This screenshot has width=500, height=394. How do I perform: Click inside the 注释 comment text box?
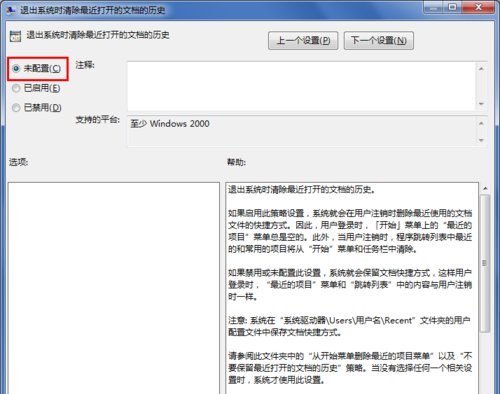coord(301,86)
